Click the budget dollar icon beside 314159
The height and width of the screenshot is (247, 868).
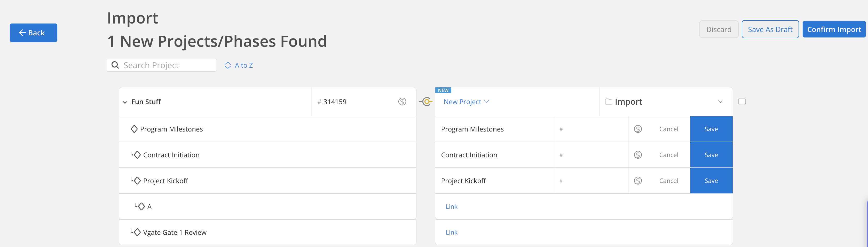402,102
